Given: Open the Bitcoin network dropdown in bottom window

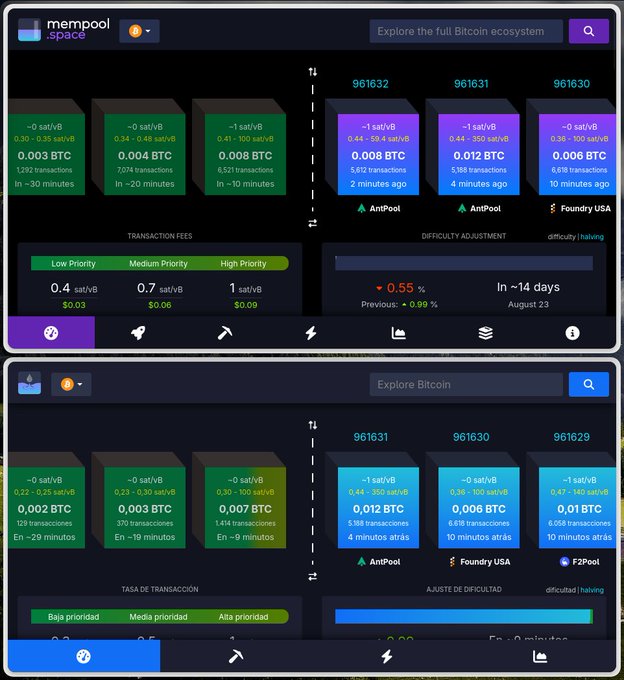Looking at the screenshot, I should click(x=71, y=384).
